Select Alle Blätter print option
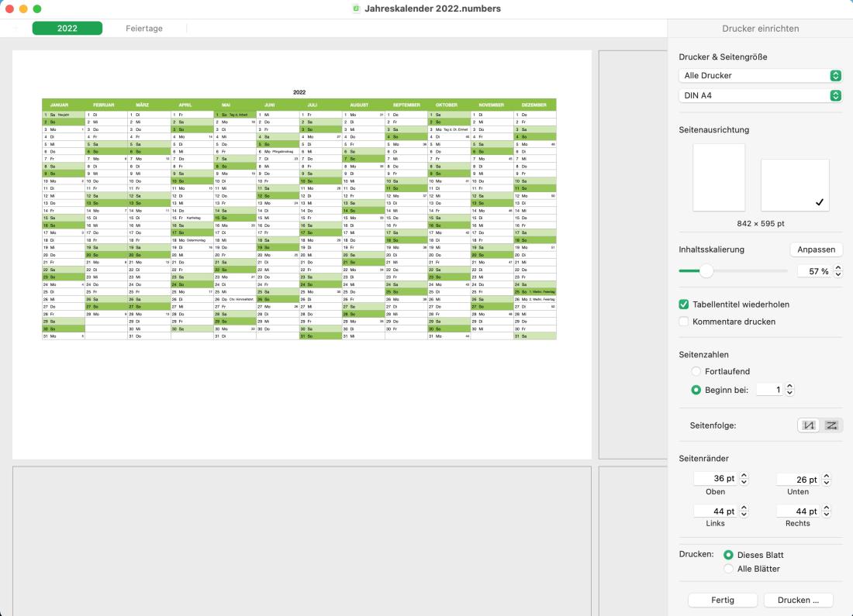The image size is (853, 616). (728, 569)
